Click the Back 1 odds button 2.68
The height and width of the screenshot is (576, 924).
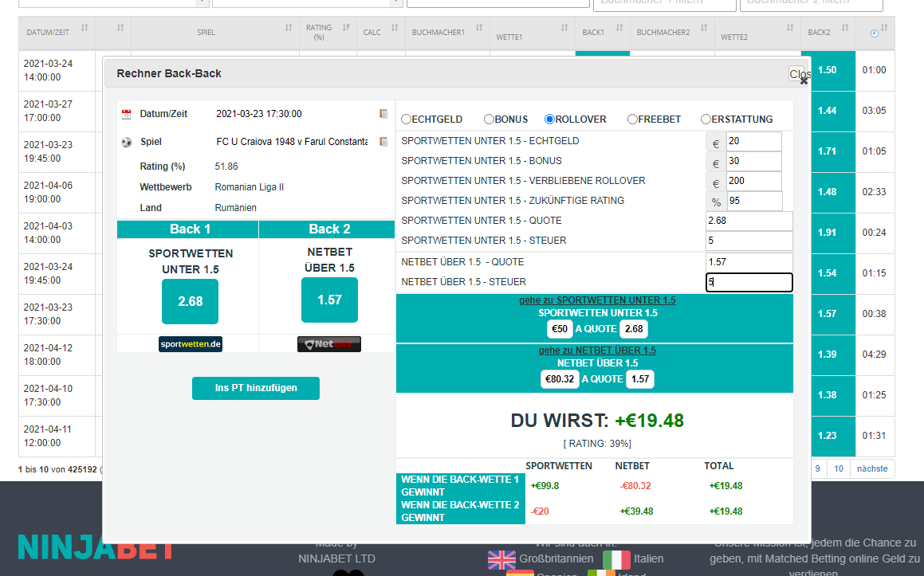click(x=191, y=302)
